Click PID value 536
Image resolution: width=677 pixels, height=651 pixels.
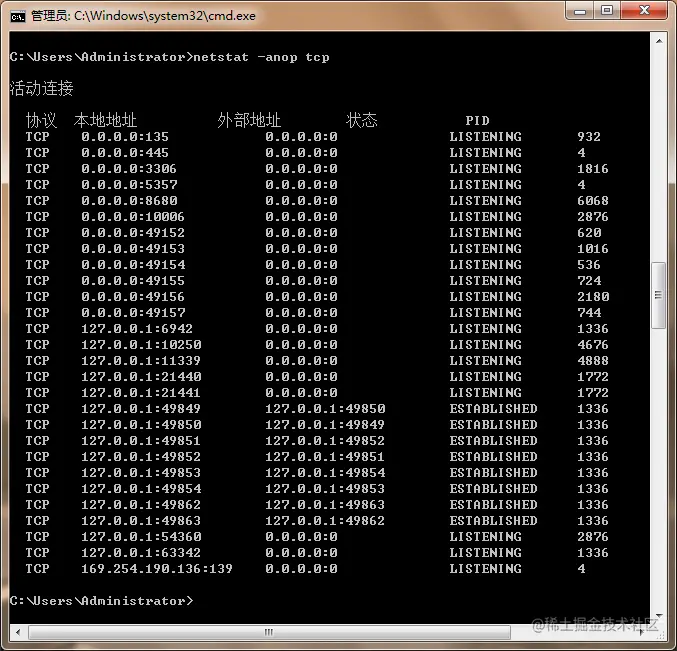tap(589, 265)
